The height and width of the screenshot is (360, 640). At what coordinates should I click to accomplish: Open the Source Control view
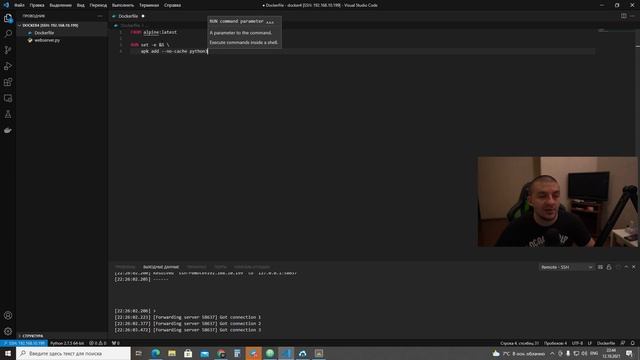[x=8, y=50]
